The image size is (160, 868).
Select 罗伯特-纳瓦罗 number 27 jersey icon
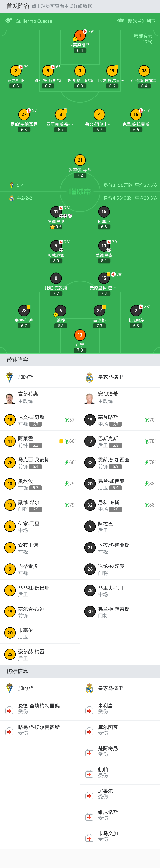24,114
